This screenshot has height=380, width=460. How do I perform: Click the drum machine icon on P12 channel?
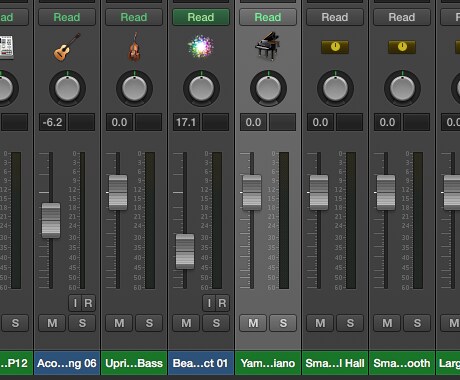[x=6, y=47]
